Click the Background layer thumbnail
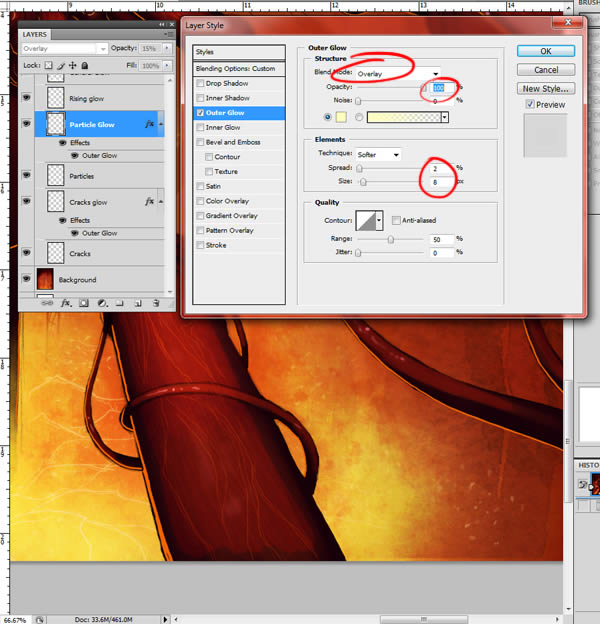 tap(45, 279)
